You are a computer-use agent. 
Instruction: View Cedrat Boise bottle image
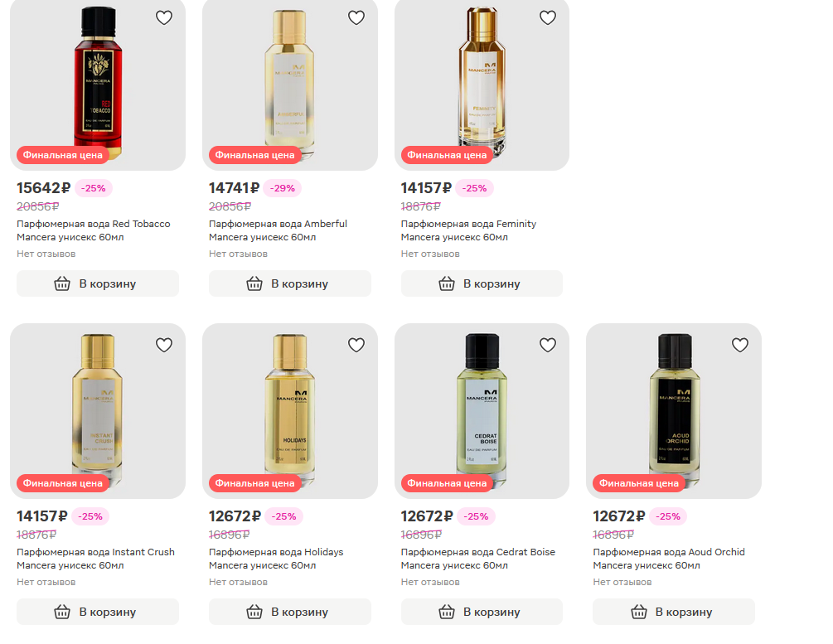coord(482,409)
